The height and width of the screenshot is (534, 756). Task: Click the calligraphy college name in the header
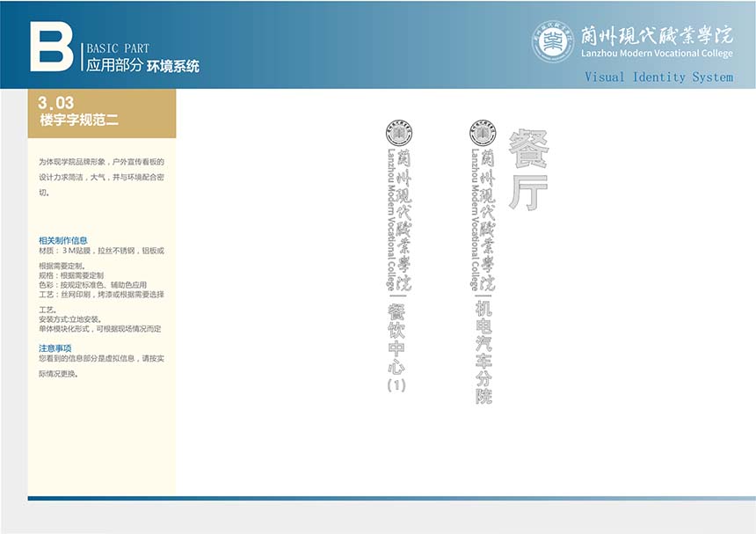[x=657, y=34]
